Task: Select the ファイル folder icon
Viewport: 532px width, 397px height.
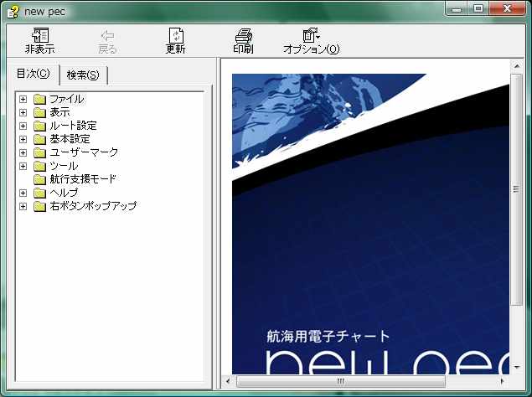Action: pos(39,99)
